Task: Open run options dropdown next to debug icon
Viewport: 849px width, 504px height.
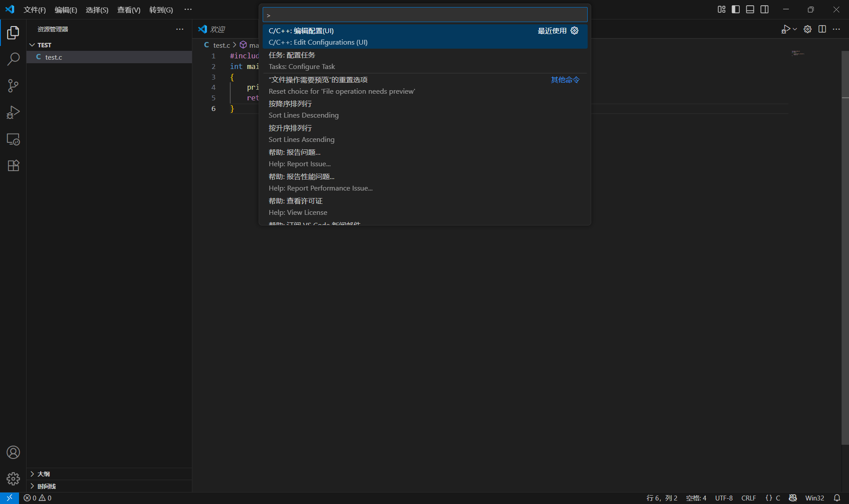Action: [795, 29]
